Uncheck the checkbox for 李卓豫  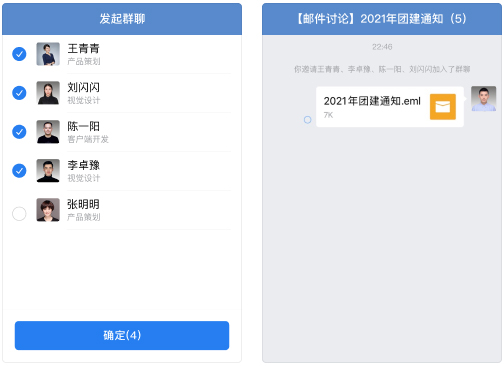point(19,171)
